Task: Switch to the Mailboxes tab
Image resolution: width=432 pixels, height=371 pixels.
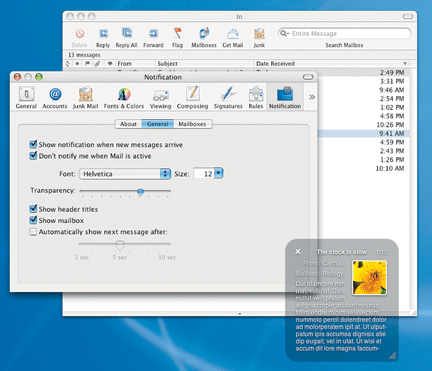Action: pos(192,124)
